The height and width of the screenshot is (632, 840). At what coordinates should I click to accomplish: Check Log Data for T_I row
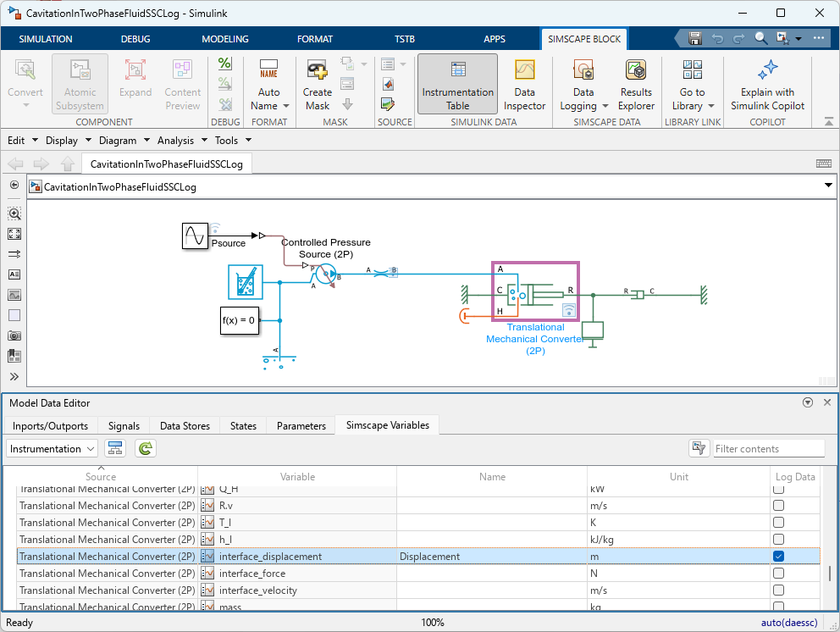[778, 522]
